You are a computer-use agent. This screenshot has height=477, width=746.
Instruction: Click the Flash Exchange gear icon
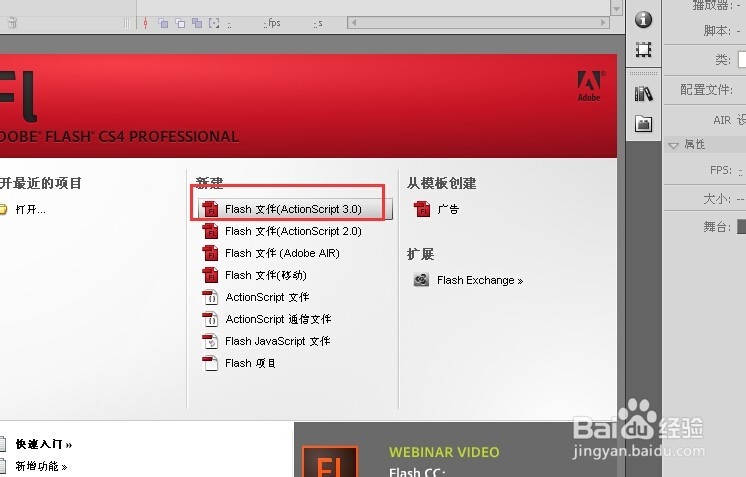click(x=421, y=280)
